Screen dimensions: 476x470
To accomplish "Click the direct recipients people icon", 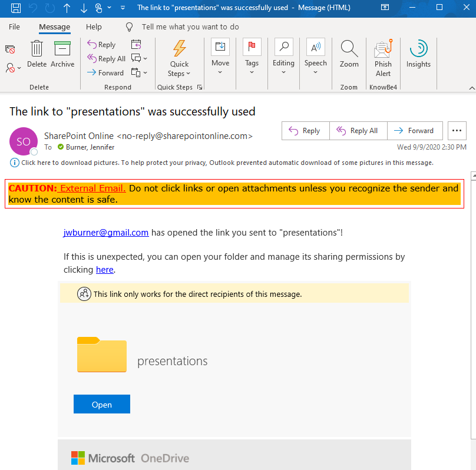I will pyautogui.click(x=84, y=294).
